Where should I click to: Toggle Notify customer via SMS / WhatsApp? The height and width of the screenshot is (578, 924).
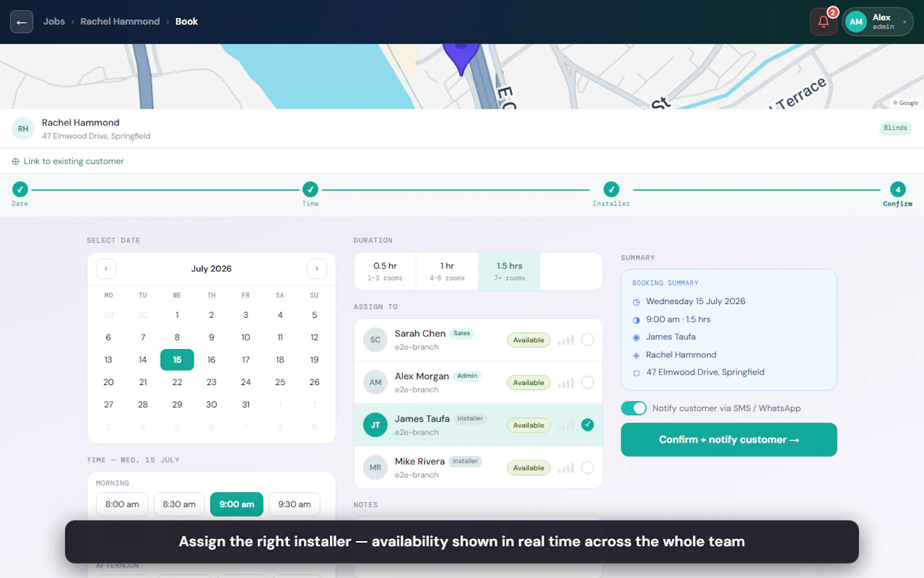634,408
